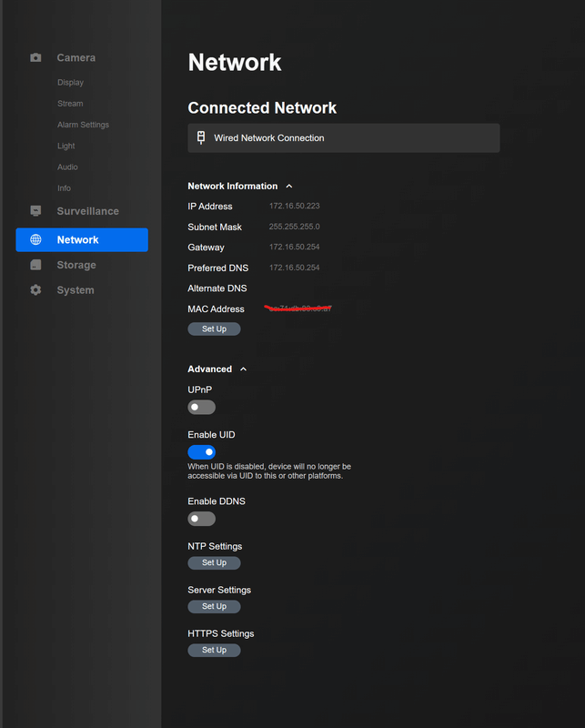Viewport: 585px width, 728px height.
Task: Click the System gear icon
Action: (x=35, y=290)
